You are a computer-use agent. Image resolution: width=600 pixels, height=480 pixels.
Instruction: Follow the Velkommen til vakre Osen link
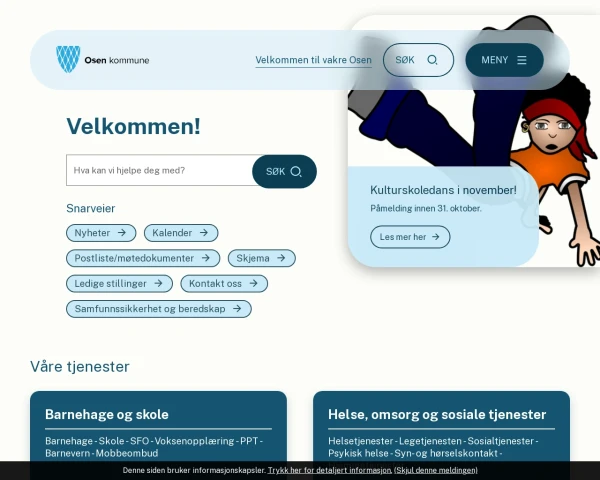coord(313,60)
